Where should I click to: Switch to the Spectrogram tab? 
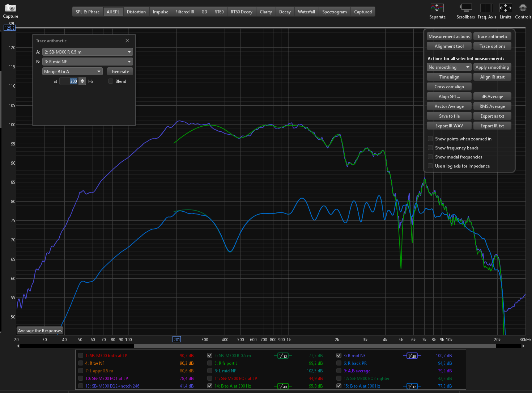pos(335,12)
